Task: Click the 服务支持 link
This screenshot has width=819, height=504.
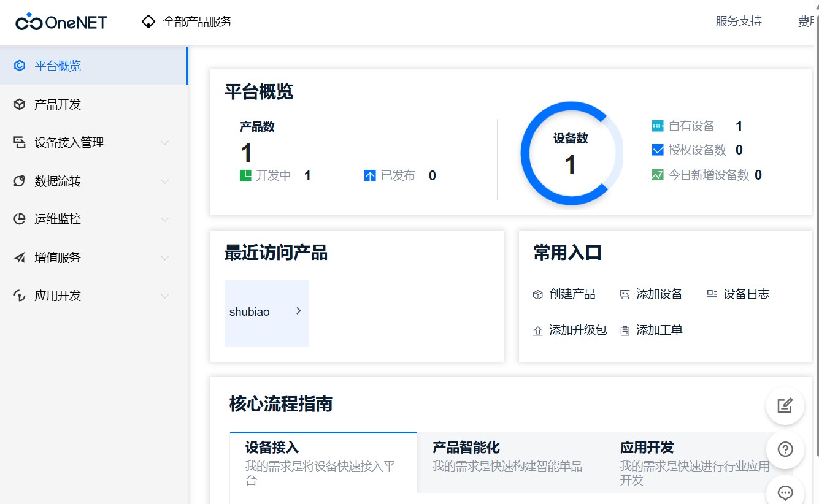Action: click(738, 21)
